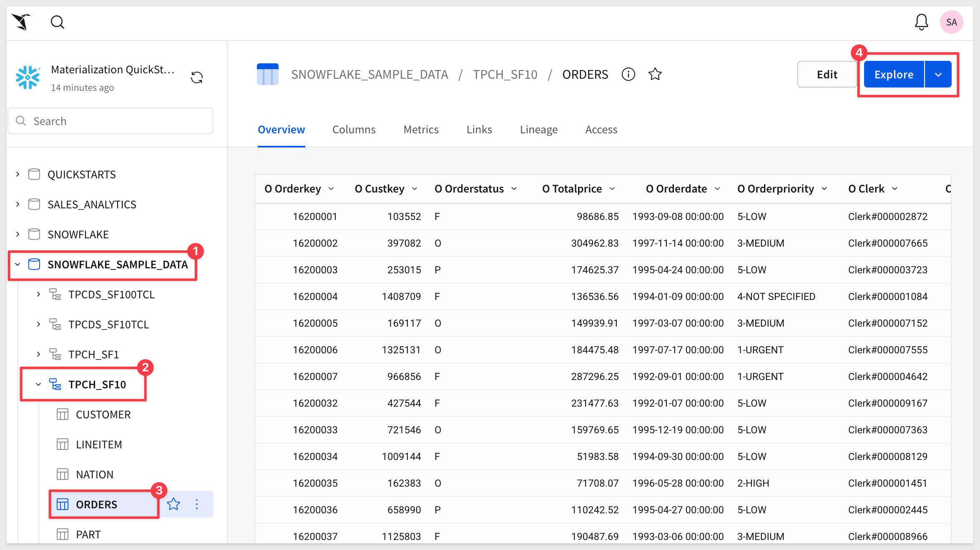Open the O Orderdate column menu
Screen dimensions: 980x550
[717, 189]
